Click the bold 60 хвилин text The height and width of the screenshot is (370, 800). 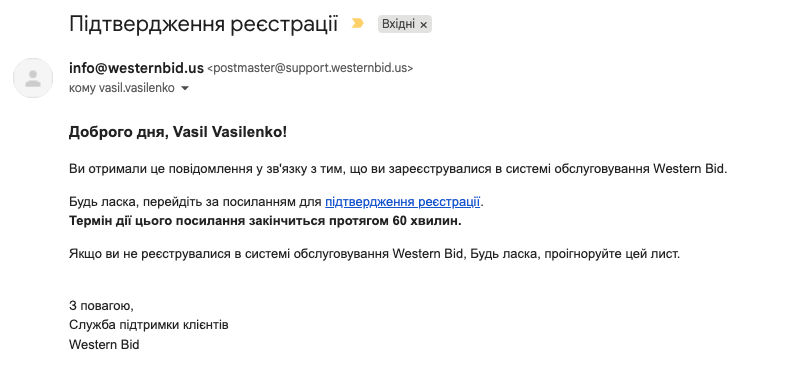pyautogui.click(x=427, y=221)
